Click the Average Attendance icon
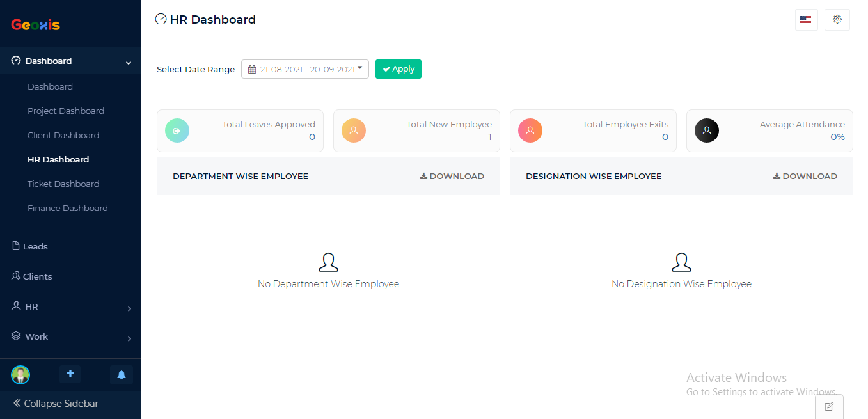This screenshot has height=419, width=868. pos(707,130)
